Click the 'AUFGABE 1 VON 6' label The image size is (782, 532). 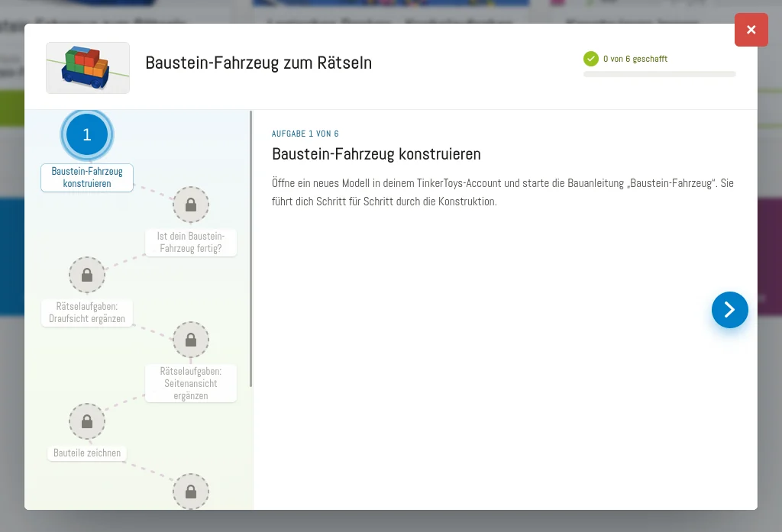(x=305, y=134)
